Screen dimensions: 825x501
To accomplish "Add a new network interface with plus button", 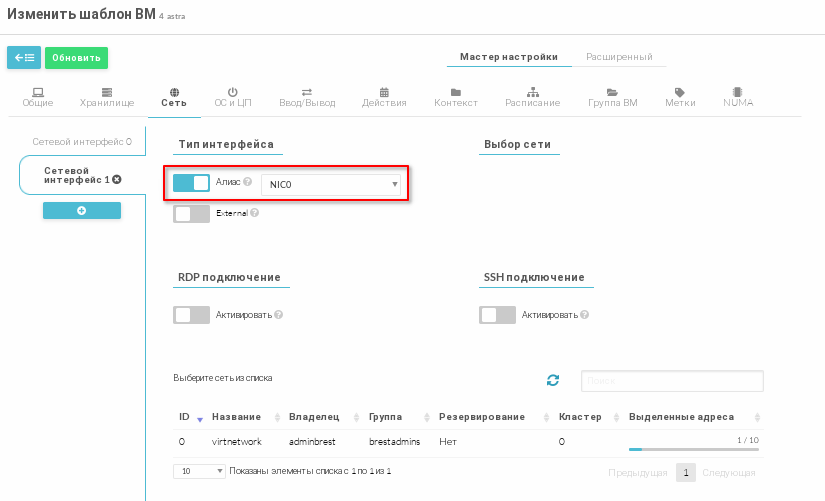I will (81, 210).
